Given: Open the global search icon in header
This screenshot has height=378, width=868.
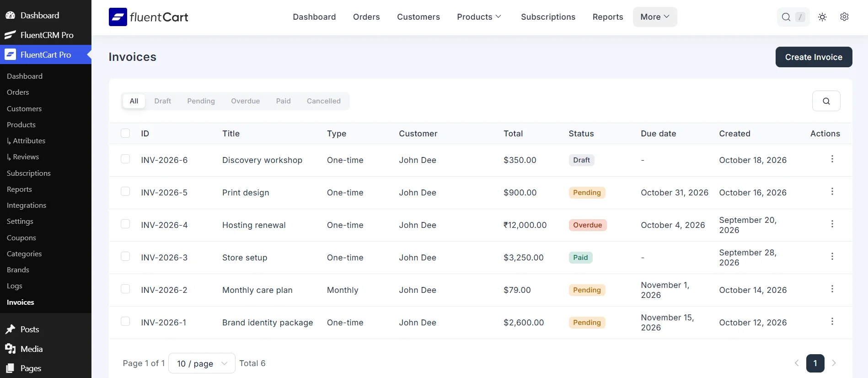Looking at the screenshot, I should [786, 17].
